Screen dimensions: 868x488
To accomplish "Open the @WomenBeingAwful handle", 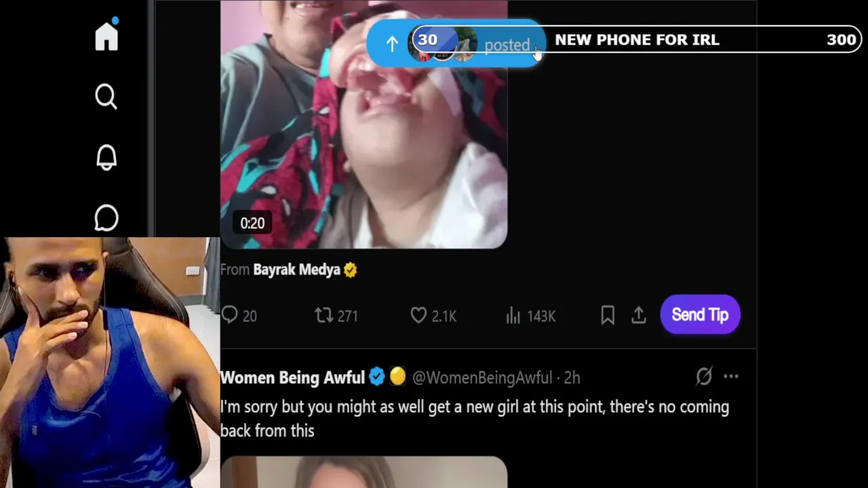I will click(481, 378).
